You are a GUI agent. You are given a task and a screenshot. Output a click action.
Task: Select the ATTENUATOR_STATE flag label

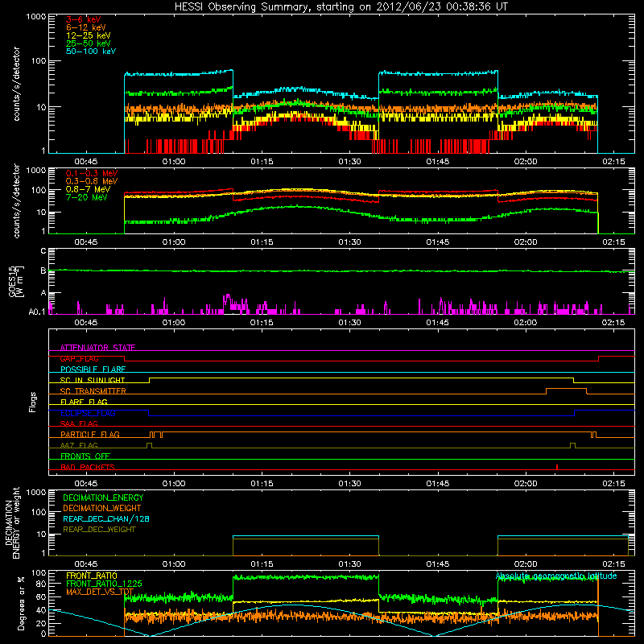97,348
